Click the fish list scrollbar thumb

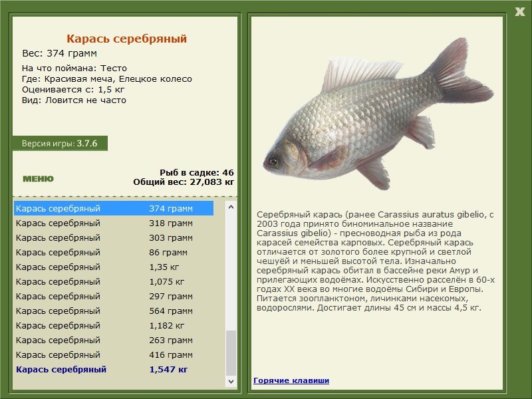[231, 352]
